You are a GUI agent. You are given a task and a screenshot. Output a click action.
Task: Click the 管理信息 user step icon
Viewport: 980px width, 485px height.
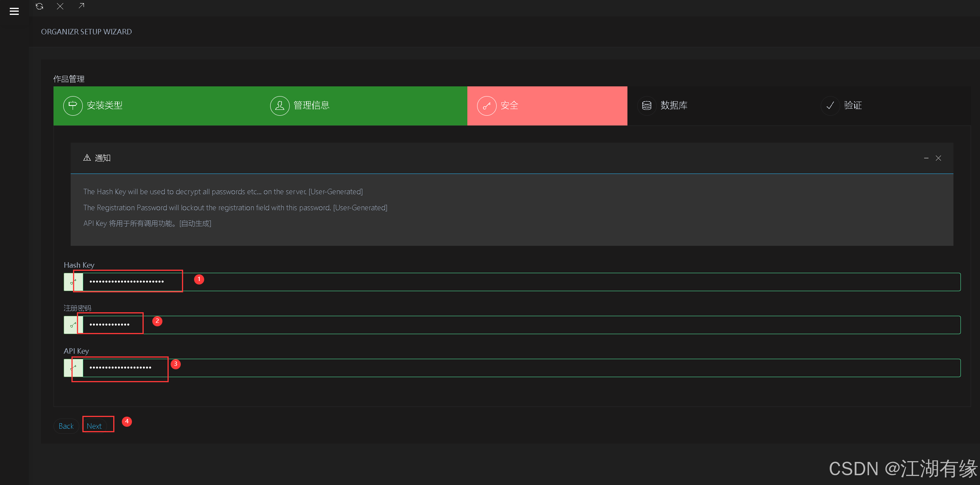coord(280,106)
